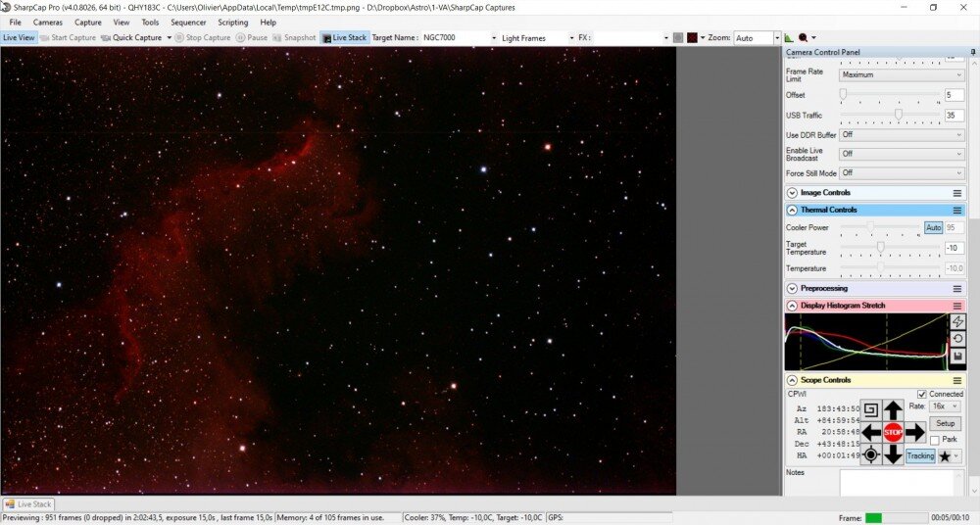Pin the Camera Control Panel
The width and height of the screenshot is (980, 525).
pyautogui.click(x=973, y=52)
